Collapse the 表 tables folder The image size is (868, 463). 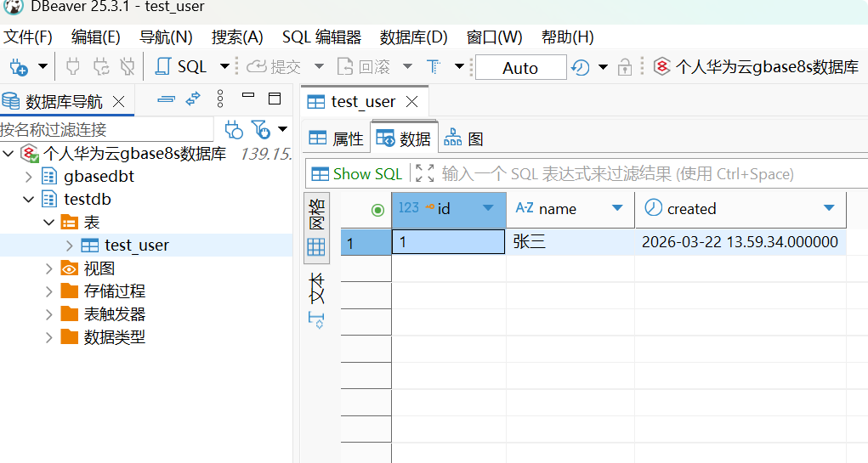click(48, 223)
